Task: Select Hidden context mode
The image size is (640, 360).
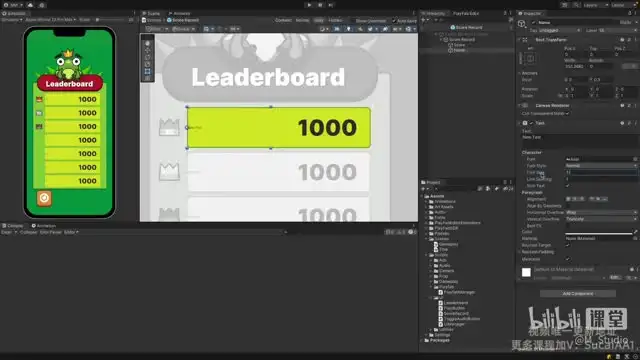Action: (335, 20)
